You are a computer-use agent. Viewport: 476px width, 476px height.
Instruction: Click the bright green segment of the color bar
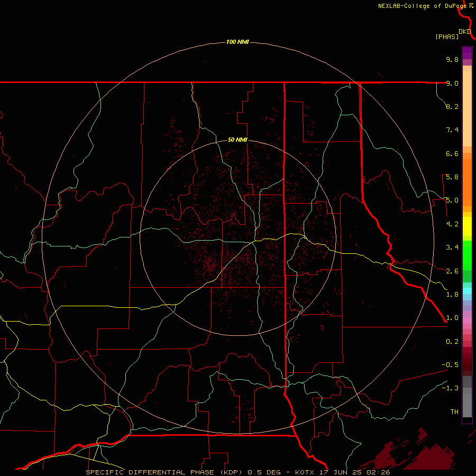[x=467, y=255]
